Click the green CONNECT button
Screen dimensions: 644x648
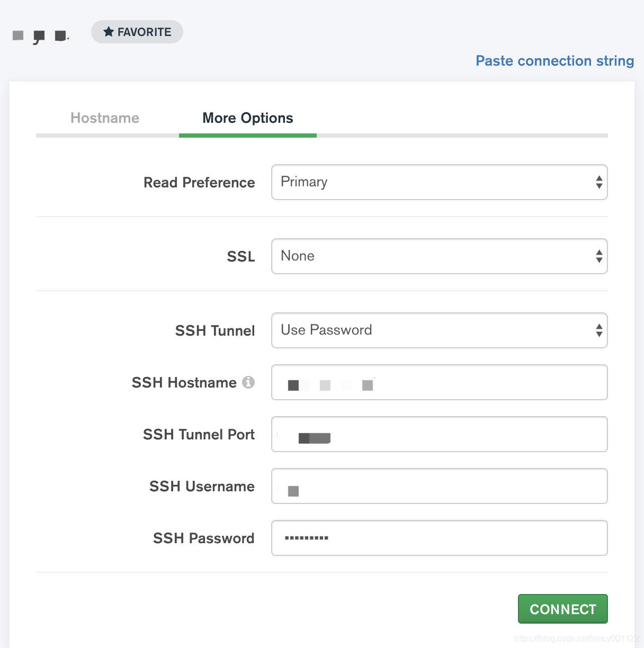coord(562,609)
